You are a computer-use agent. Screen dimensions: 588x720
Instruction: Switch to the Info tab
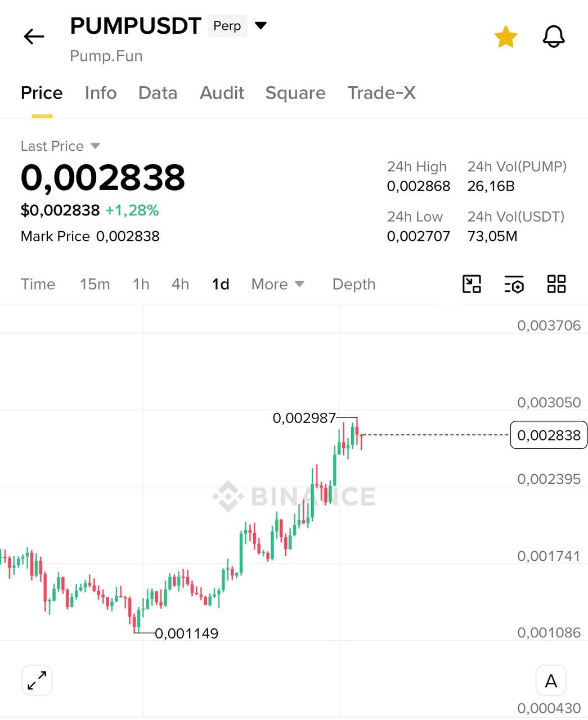click(x=101, y=93)
